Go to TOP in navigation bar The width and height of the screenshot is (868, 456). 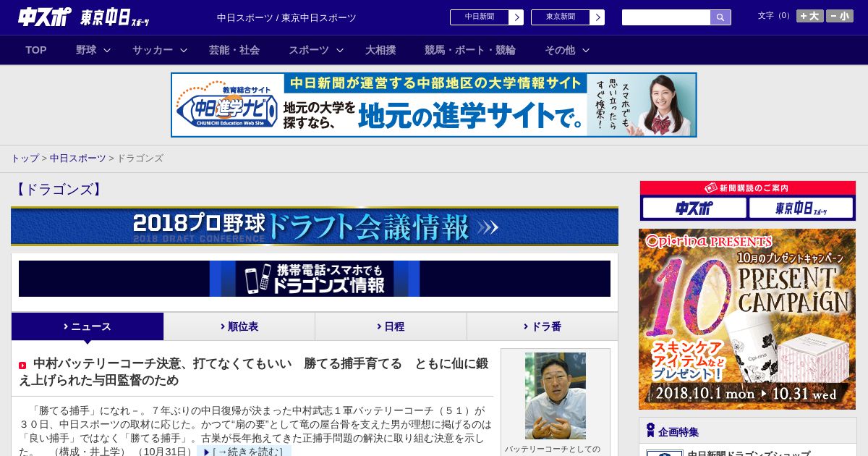[36, 50]
